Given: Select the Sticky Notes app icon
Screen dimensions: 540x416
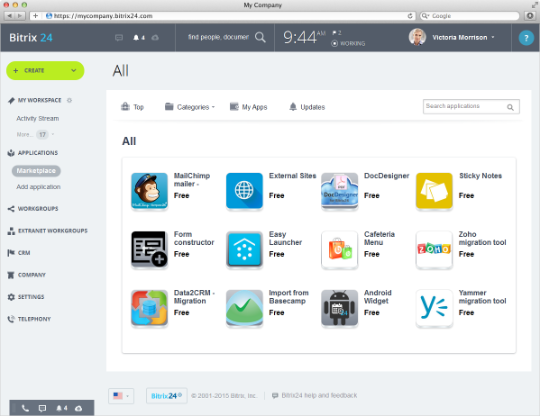Looking at the screenshot, I should tap(434, 191).
